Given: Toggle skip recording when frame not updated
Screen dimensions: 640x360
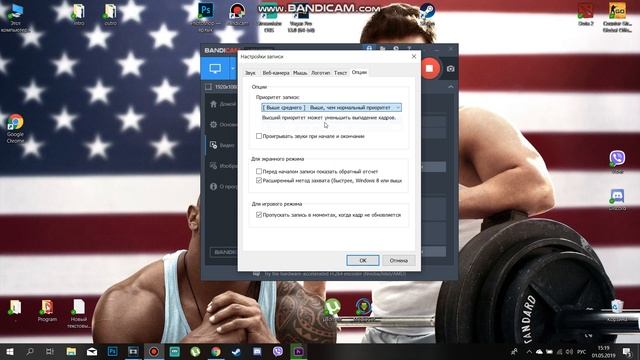Looking at the screenshot, I should pyautogui.click(x=259, y=215).
